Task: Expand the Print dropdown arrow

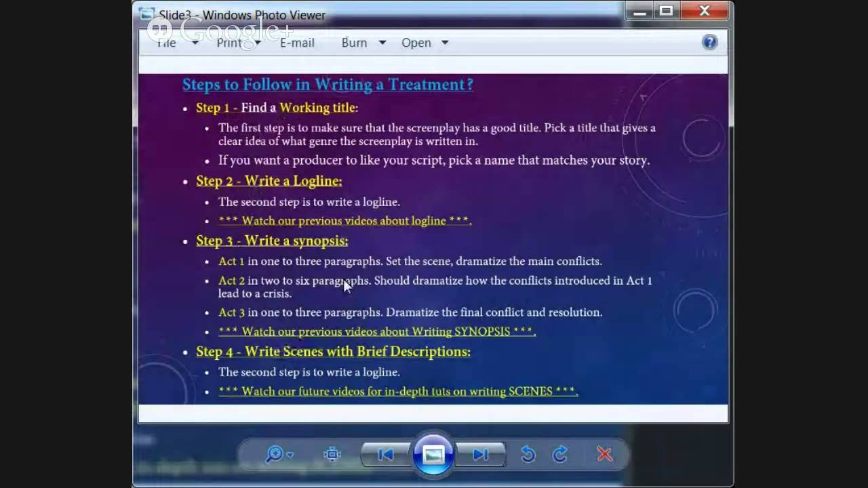Action: [x=257, y=43]
